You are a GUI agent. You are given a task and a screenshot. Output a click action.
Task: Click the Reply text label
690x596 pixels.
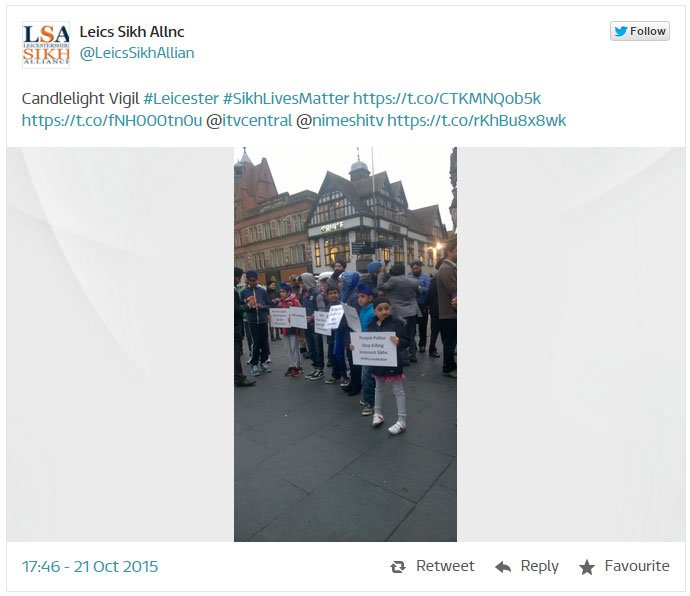(540, 567)
